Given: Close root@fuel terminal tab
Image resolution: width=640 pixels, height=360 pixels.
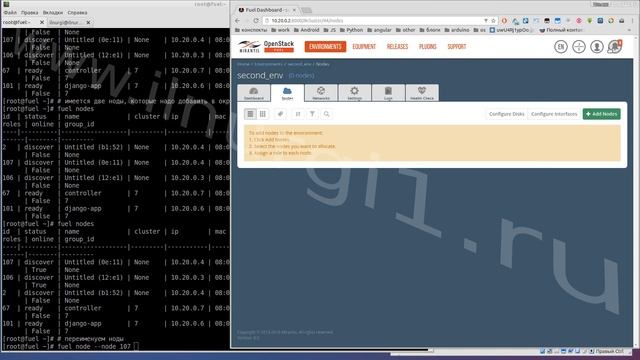Looking at the screenshot, I should (x=42, y=22).
